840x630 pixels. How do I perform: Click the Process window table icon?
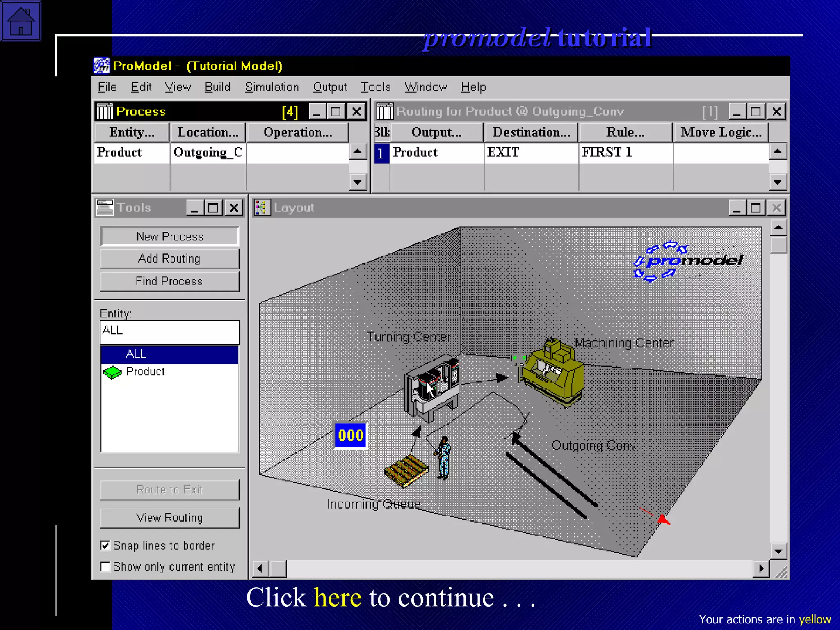click(105, 111)
